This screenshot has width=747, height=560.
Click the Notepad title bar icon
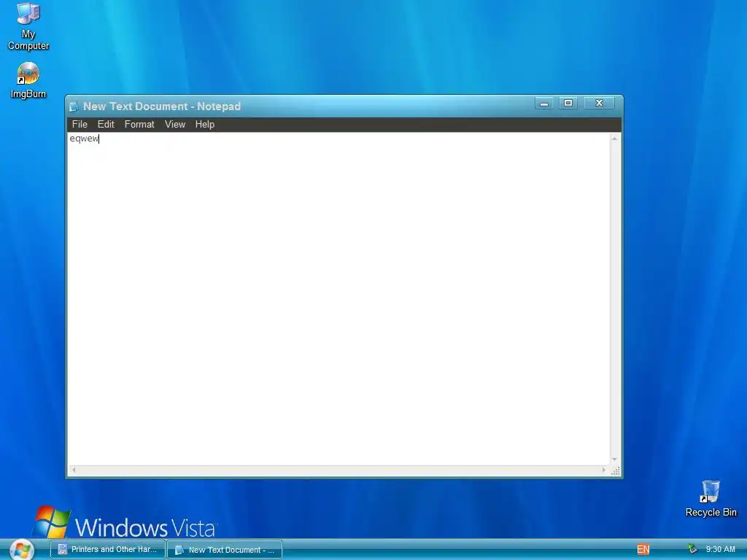tap(74, 106)
